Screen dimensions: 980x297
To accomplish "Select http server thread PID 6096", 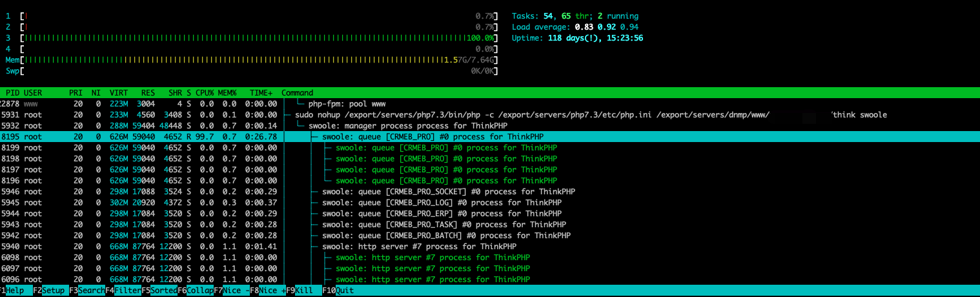I will coord(490,279).
